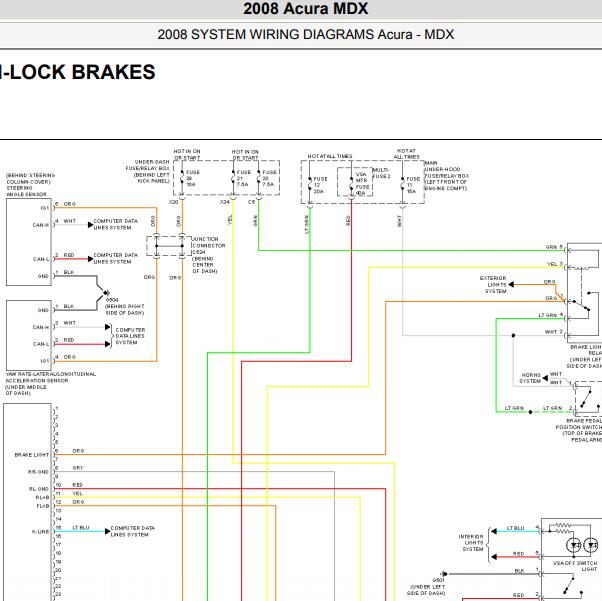Click arrowhead on steering sensor CAN-L red wire

click(91, 259)
